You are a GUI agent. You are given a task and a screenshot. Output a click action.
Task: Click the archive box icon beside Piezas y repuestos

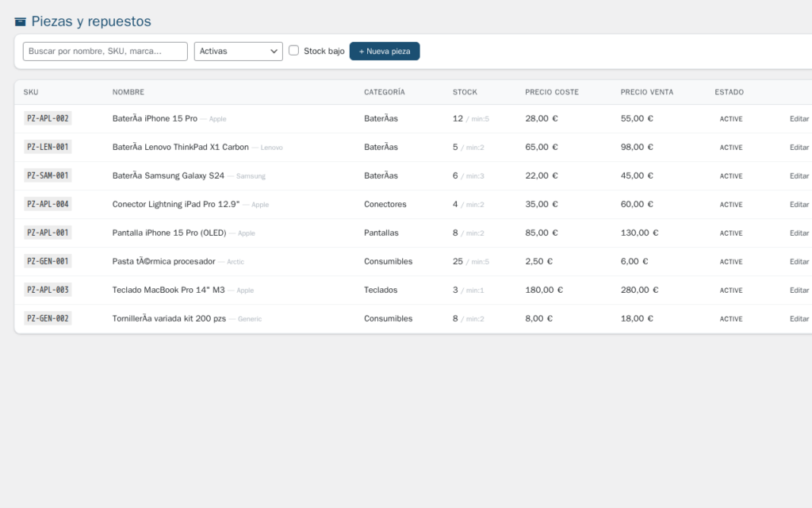pos(21,22)
